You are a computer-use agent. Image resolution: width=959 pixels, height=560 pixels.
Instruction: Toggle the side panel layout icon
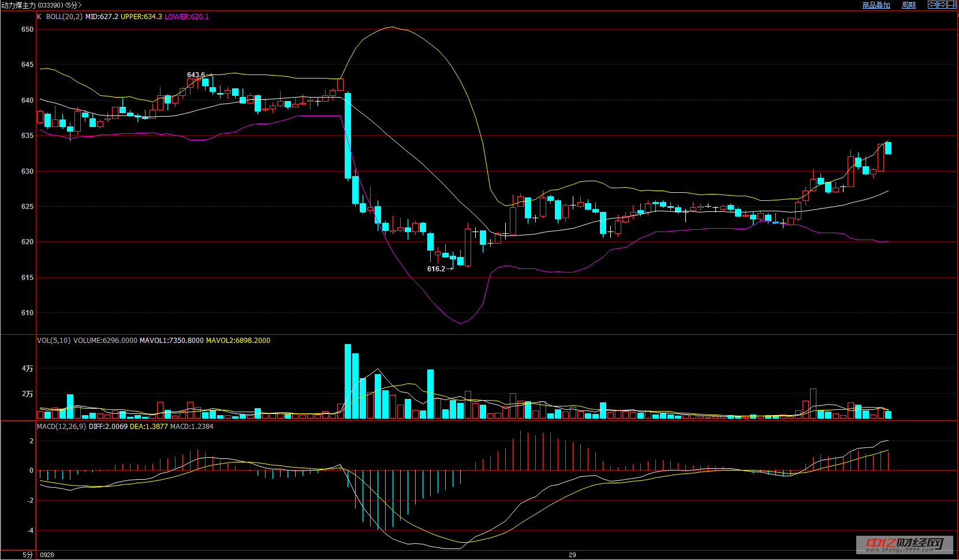coord(952,5)
